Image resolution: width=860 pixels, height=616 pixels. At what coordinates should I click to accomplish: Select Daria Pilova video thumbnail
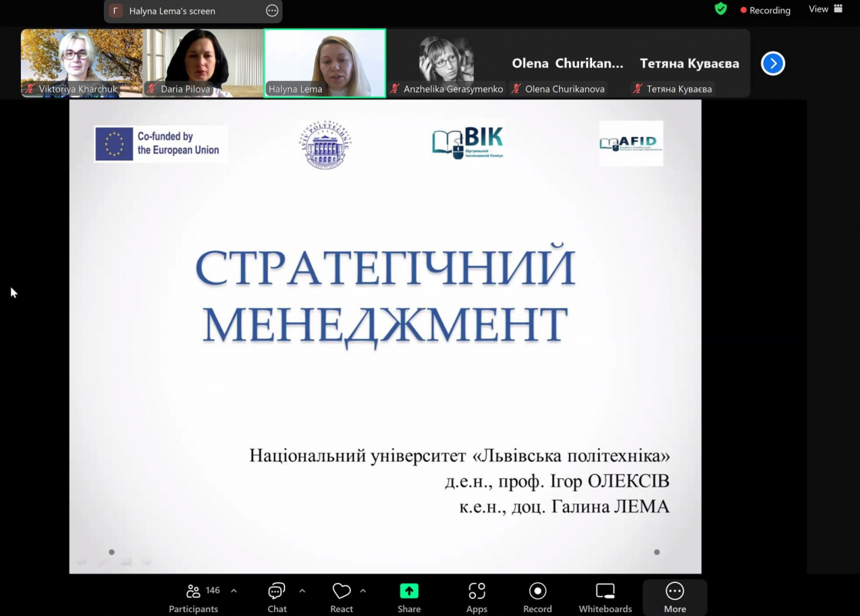[203, 63]
